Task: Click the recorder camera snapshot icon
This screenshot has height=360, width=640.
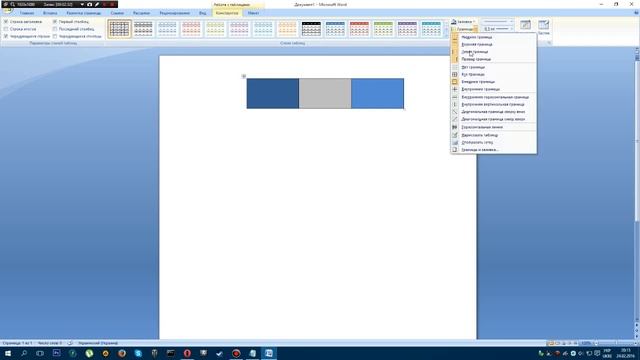Action: pyautogui.click(x=89, y=4)
